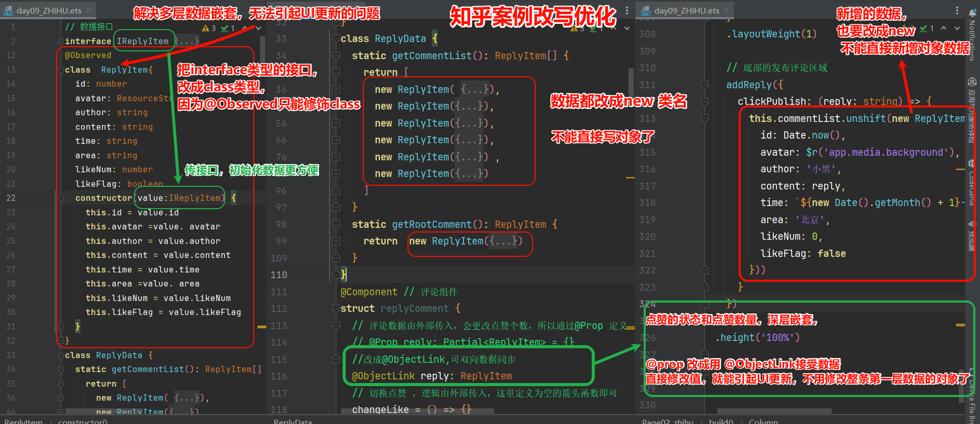Click the middle editor's horizontal scrollbar

[x=418, y=411]
